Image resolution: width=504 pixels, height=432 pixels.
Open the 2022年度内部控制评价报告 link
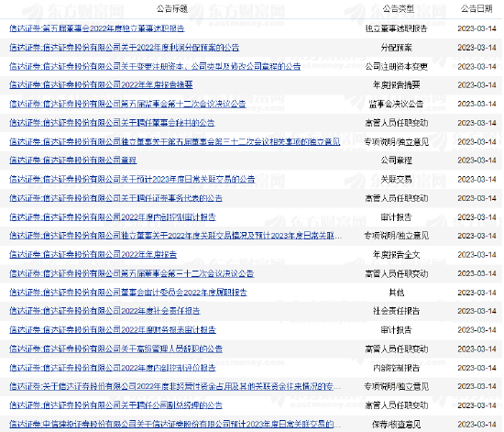click(x=113, y=368)
